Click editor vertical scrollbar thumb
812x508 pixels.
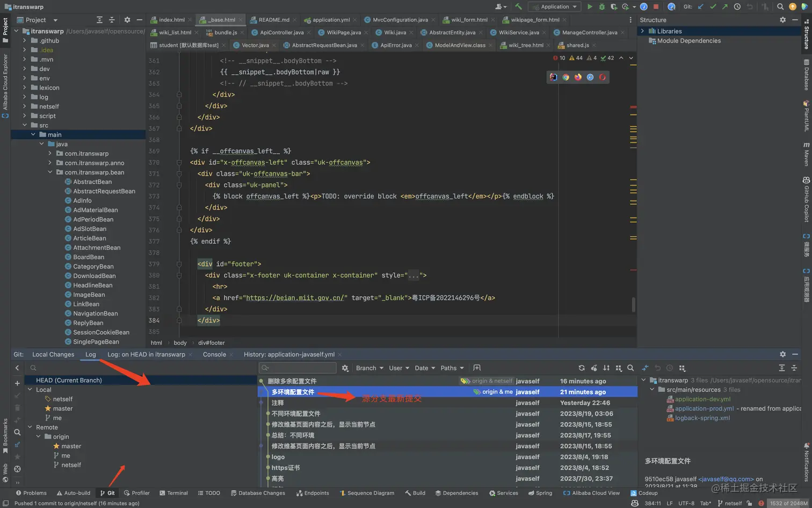click(633, 304)
